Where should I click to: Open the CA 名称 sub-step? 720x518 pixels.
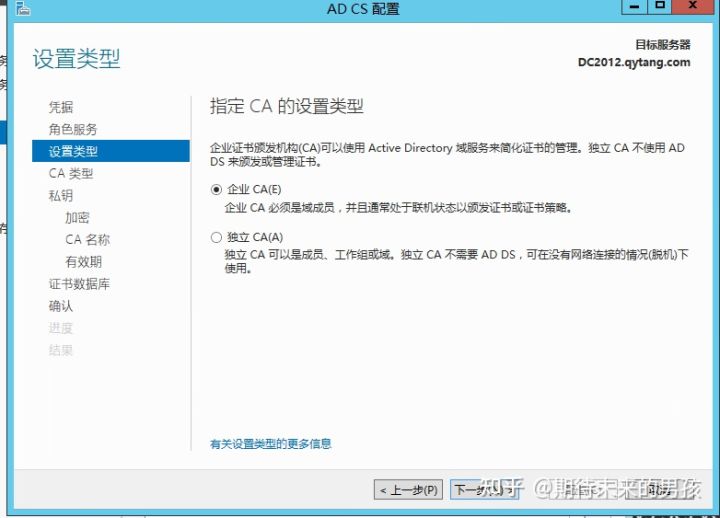[x=88, y=239]
